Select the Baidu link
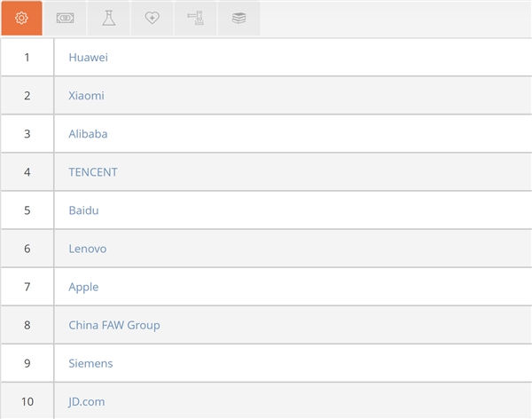Screen dimensions: 532x419 [83, 210]
